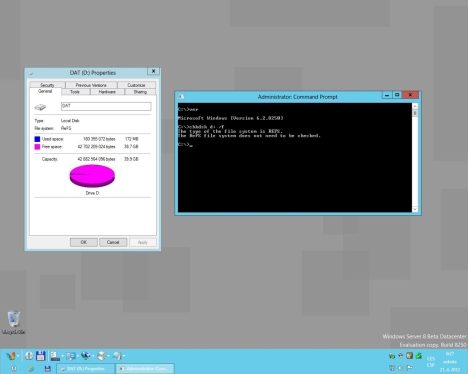
Task: Open the Action Center flag tray icon
Action: [x=410, y=368]
